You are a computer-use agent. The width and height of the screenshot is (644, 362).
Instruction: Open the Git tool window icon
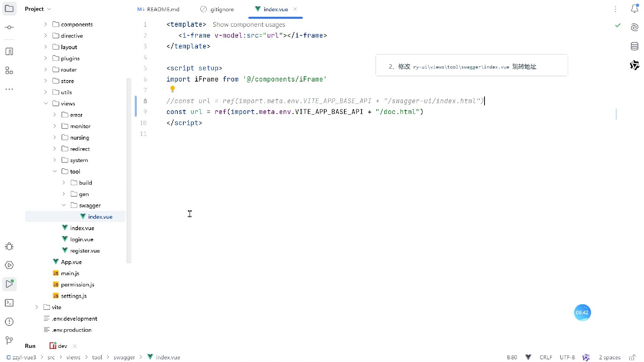tap(9, 340)
